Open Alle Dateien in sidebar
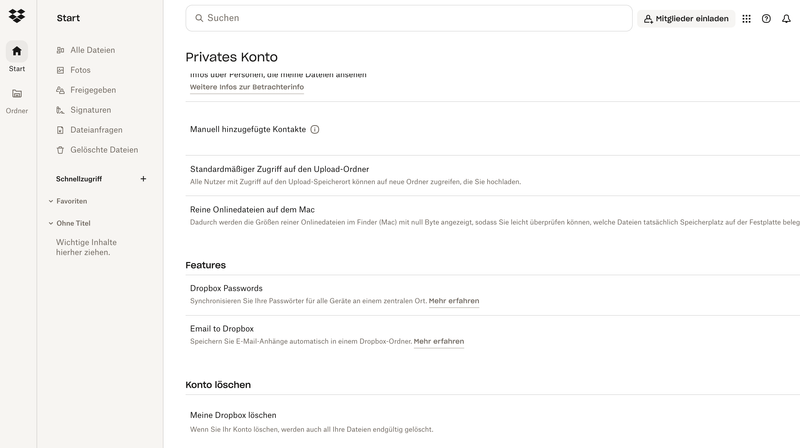The width and height of the screenshot is (800, 448). (92, 50)
